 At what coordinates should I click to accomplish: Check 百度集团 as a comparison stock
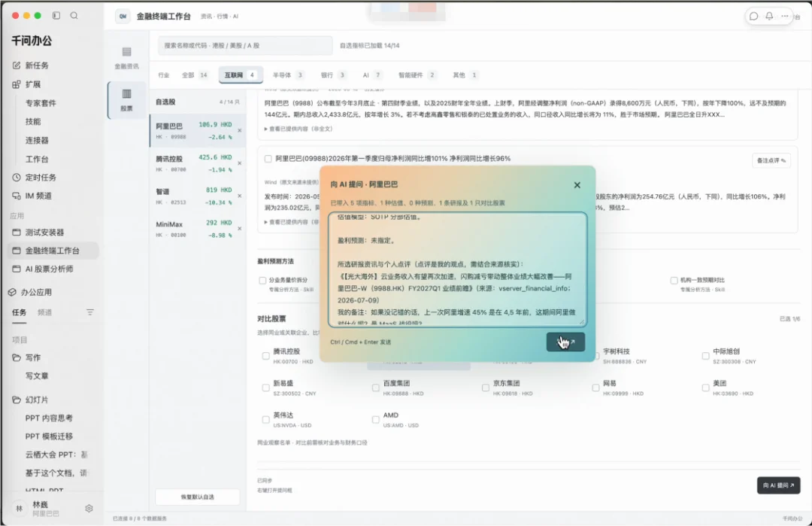tap(375, 388)
